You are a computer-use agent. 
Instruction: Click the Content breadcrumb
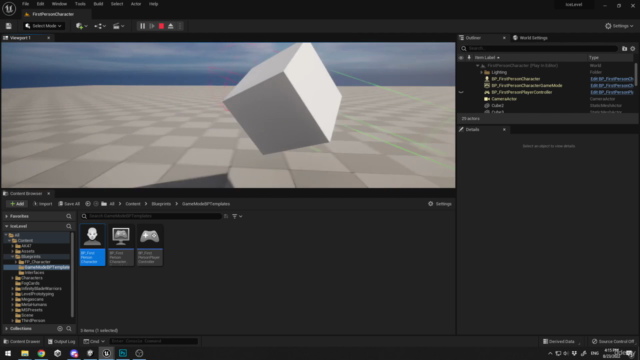pos(133,204)
